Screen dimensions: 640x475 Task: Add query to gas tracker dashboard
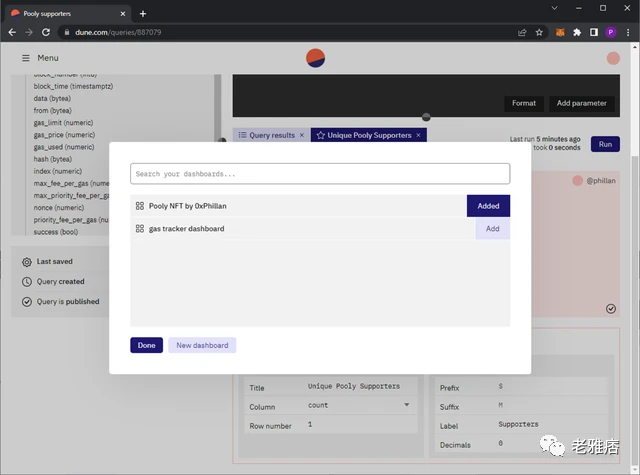pos(493,229)
